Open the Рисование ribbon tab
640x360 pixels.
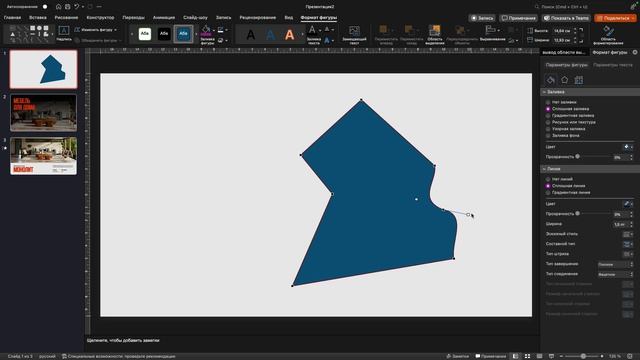[x=66, y=18]
